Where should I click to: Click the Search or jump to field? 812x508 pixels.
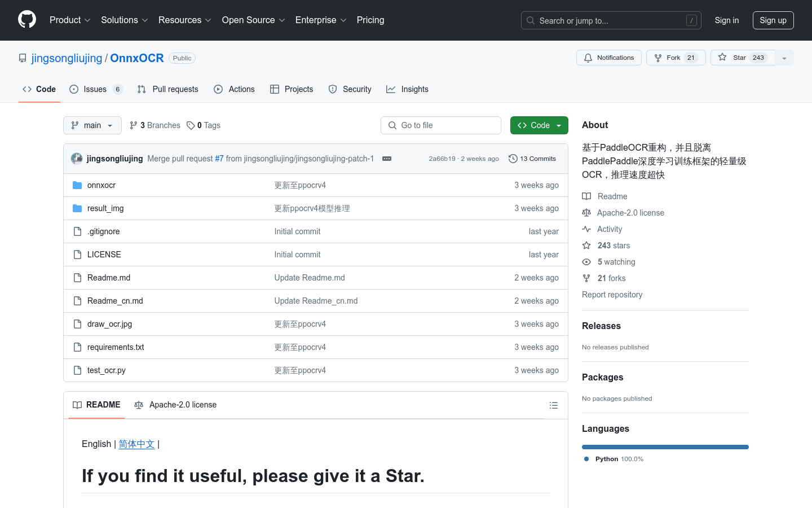(x=611, y=20)
